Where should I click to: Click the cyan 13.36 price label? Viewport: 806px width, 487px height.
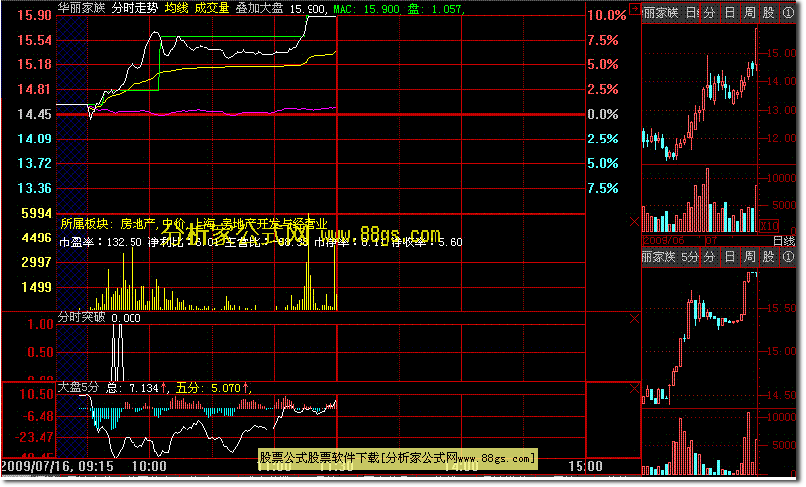click(34, 188)
